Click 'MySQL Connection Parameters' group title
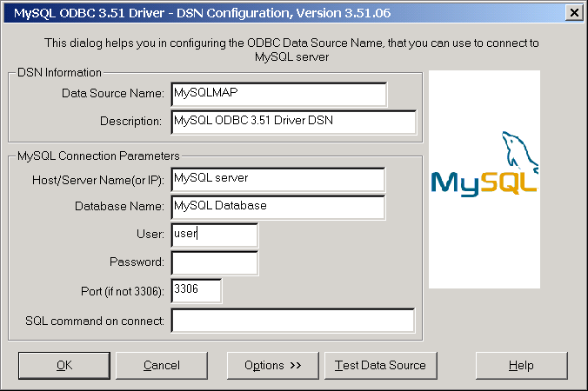Image resolution: width=588 pixels, height=391 pixels. [98, 156]
